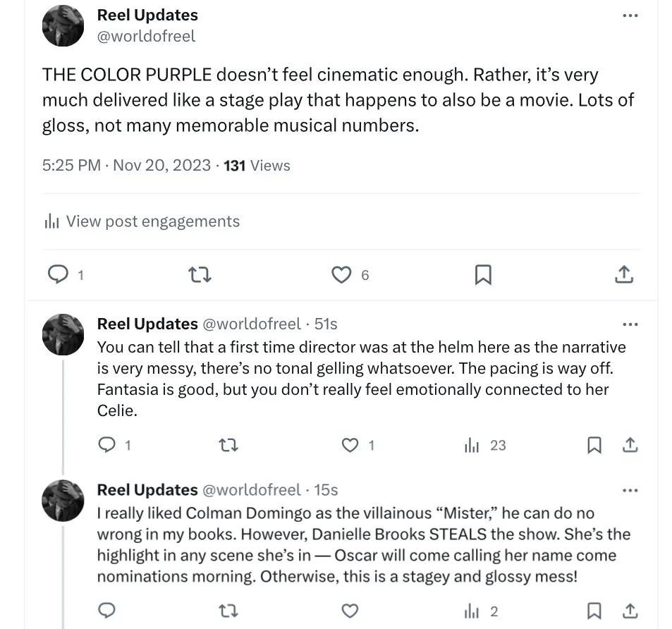Repost the first-time director reply
The width and height of the screenshot is (672, 629).
228,445
